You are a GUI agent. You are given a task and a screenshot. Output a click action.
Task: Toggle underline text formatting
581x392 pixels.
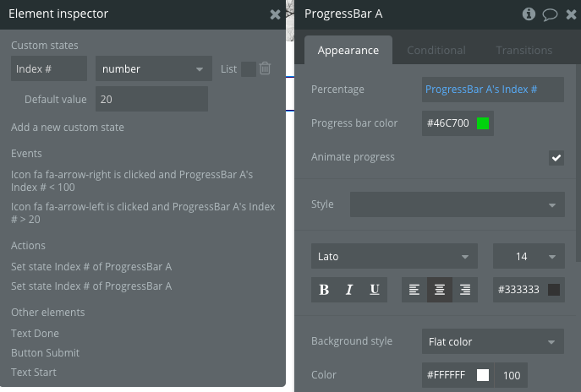[x=375, y=290]
